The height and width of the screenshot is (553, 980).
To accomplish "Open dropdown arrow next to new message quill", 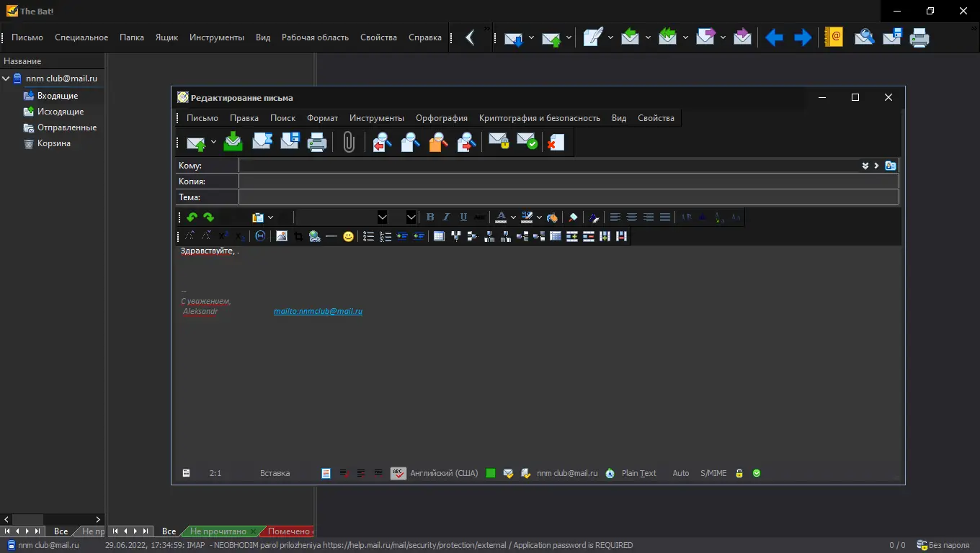I will [x=610, y=37].
